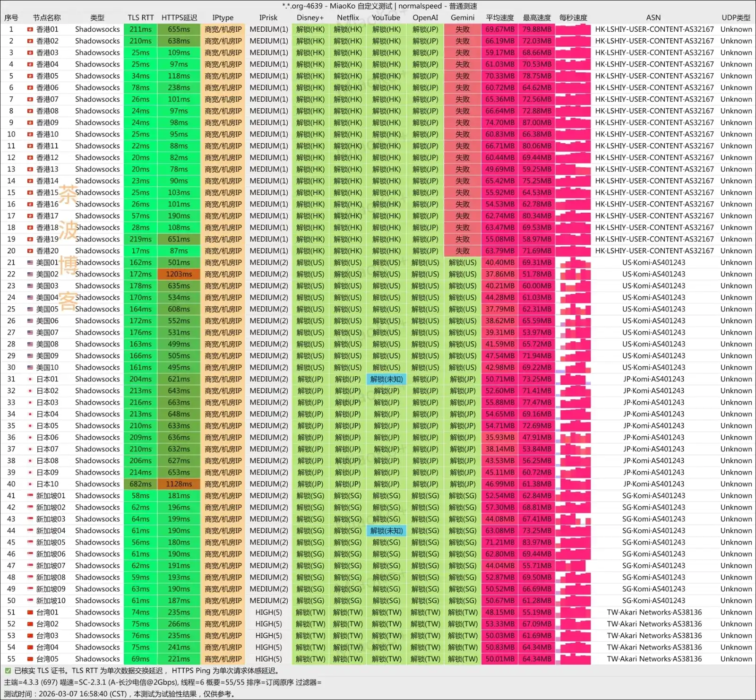Click the green TLS certificate verified checkmark
This screenshot has height=700, width=756.
click(8, 671)
